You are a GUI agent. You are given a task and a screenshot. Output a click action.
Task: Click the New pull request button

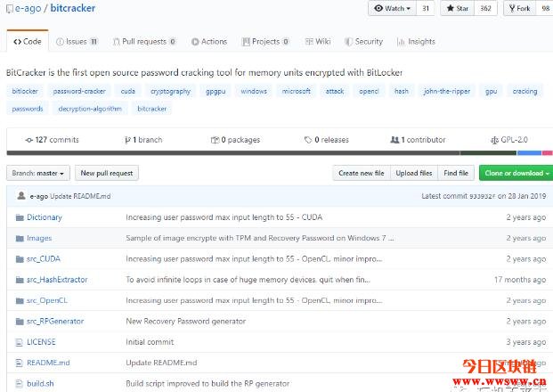pos(107,173)
